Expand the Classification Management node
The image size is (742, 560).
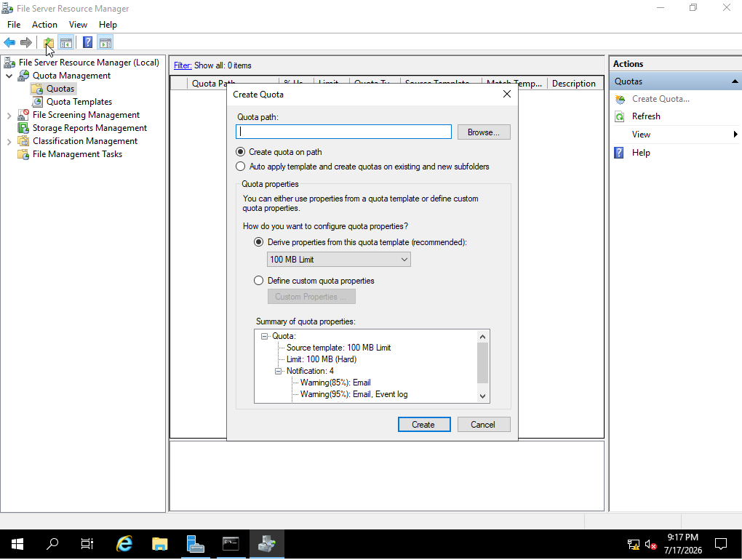tap(9, 141)
